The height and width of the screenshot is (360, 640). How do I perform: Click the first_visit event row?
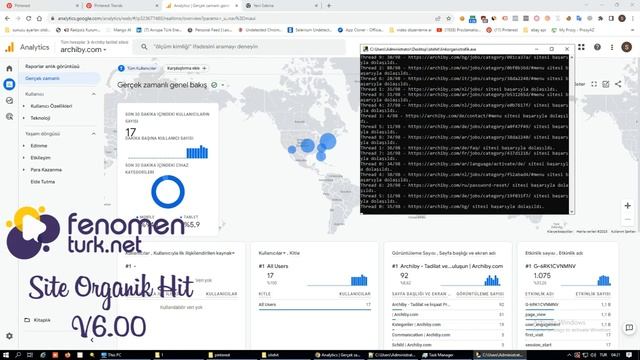tap(567, 335)
